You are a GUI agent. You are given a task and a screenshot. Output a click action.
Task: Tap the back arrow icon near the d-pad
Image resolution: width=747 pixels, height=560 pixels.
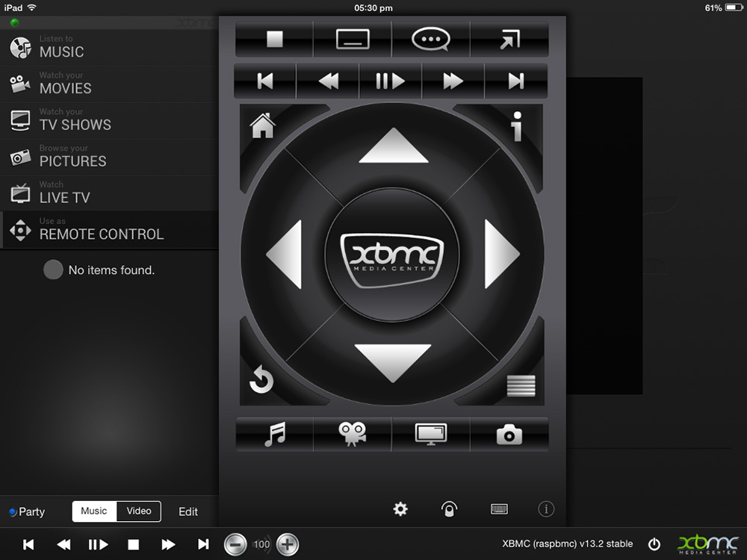tap(260, 382)
